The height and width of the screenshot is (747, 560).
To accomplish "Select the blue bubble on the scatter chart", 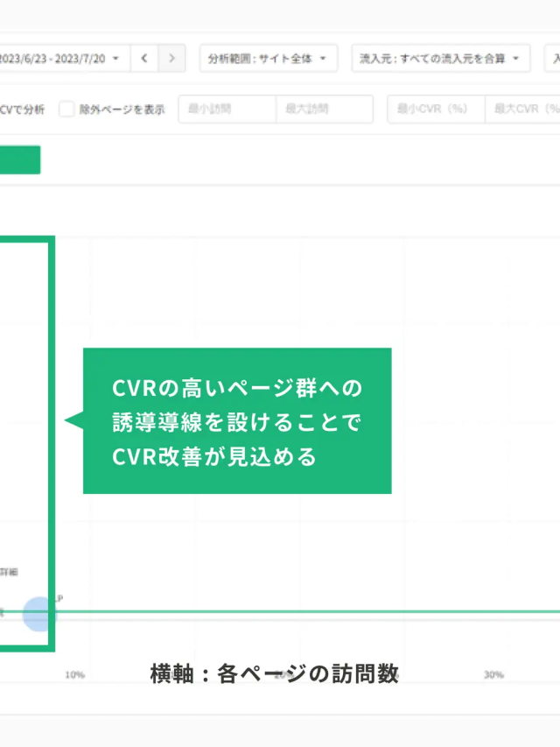I will pyautogui.click(x=38, y=615).
